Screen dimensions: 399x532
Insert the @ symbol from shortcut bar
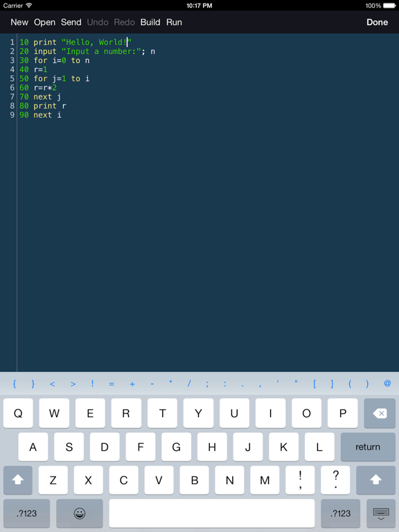387,384
